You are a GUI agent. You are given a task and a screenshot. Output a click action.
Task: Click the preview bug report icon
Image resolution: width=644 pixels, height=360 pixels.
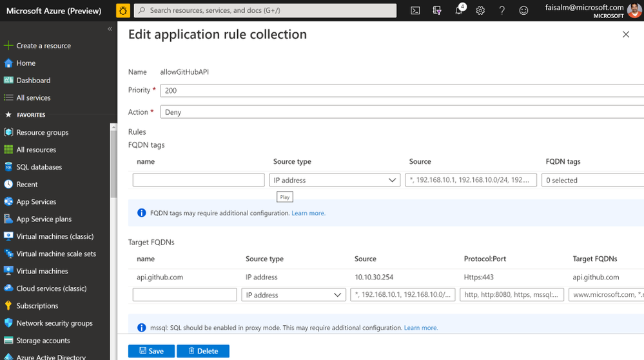click(122, 10)
